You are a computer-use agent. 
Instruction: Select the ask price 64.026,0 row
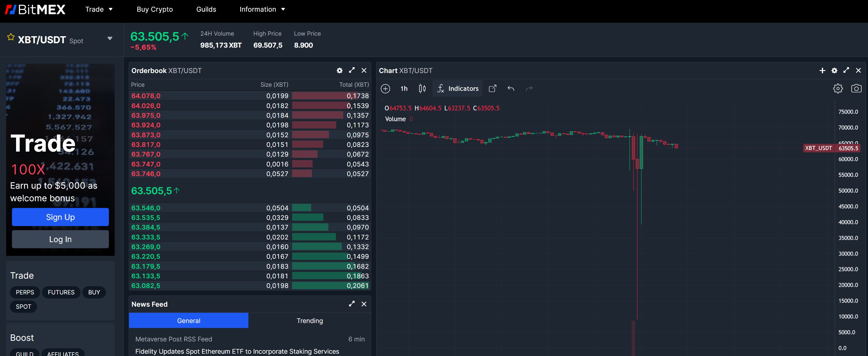coord(250,105)
